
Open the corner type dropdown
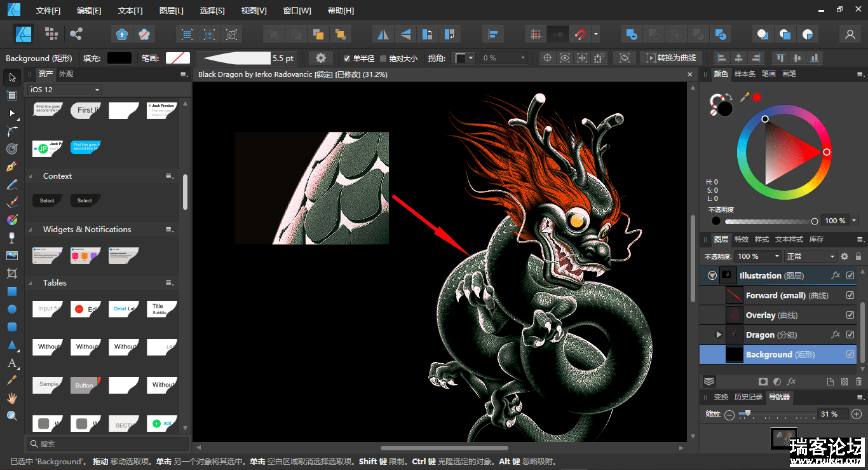(x=464, y=58)
